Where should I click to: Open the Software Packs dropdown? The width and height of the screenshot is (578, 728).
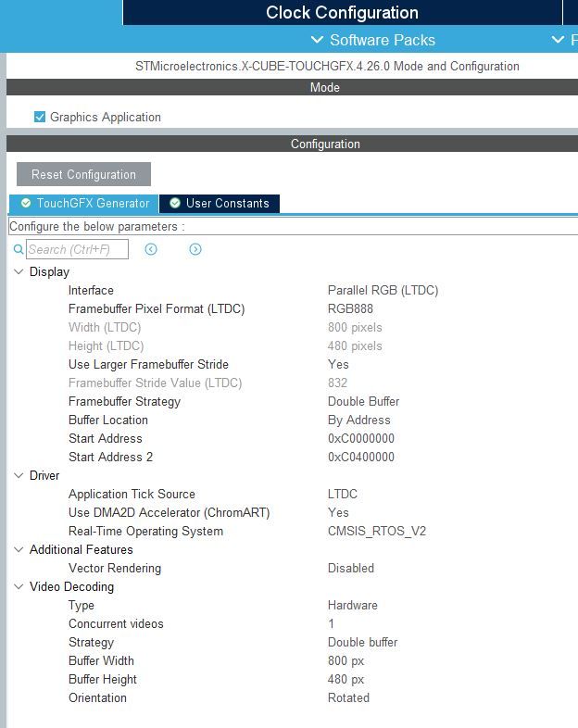click(373, 40)
